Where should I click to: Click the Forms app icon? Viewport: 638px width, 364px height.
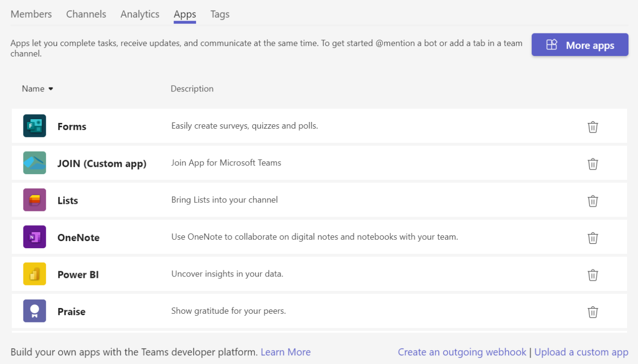click(x=34, y=126)
